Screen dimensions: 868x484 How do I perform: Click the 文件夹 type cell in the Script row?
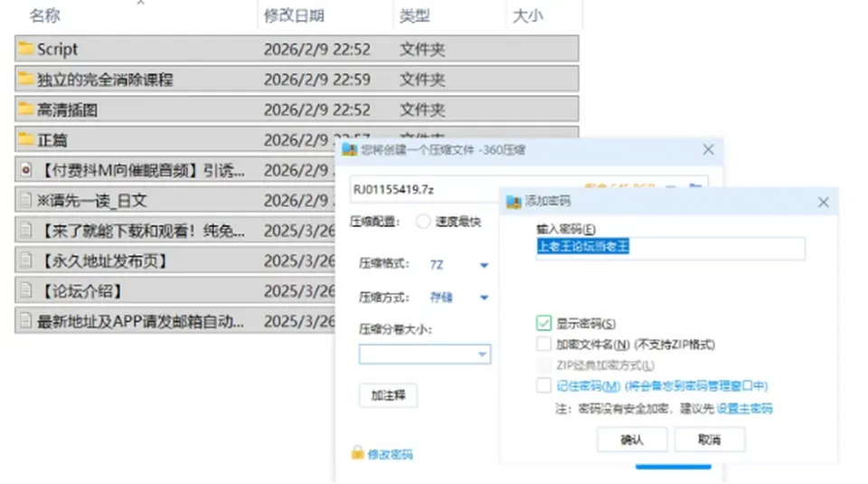pyautogui.click(x=422, y=49)
